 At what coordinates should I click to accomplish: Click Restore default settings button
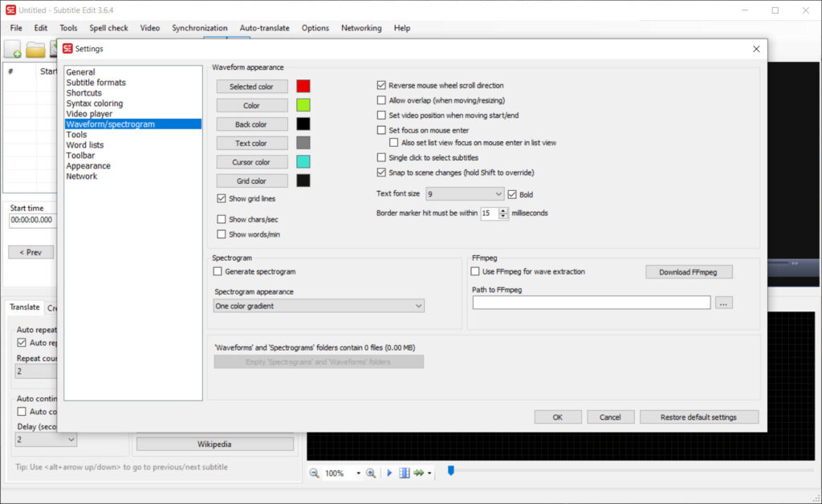698,417
